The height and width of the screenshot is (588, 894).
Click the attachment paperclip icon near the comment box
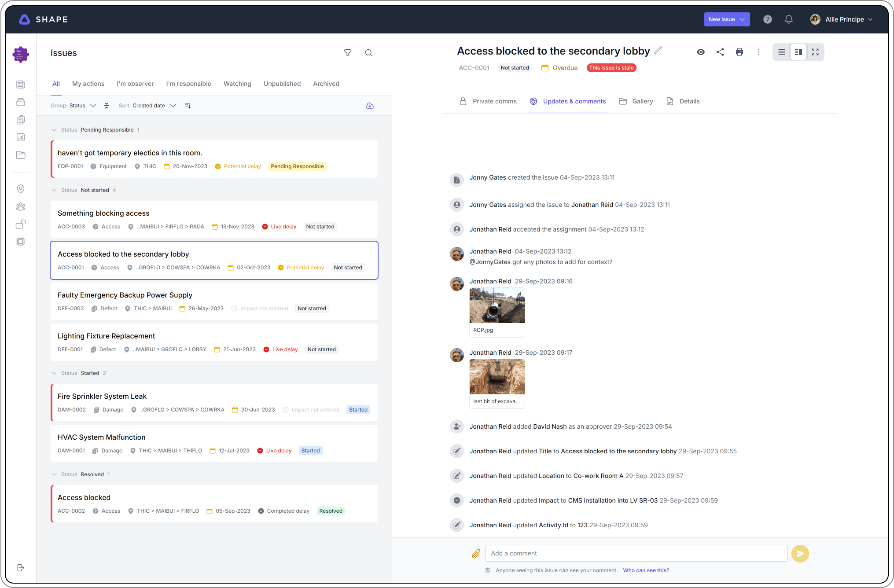point(476,553)
